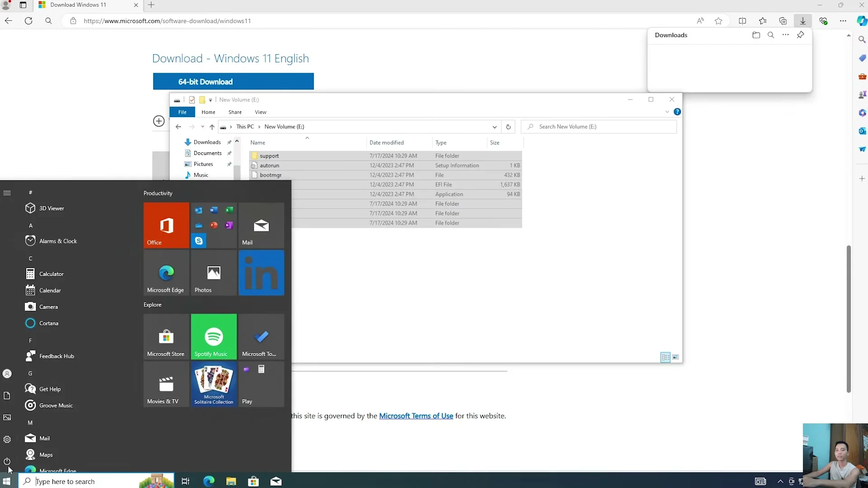Open Microsoft Store from the taskbar
The width and height of the screenshot is (868, 488).
point(254,481)
